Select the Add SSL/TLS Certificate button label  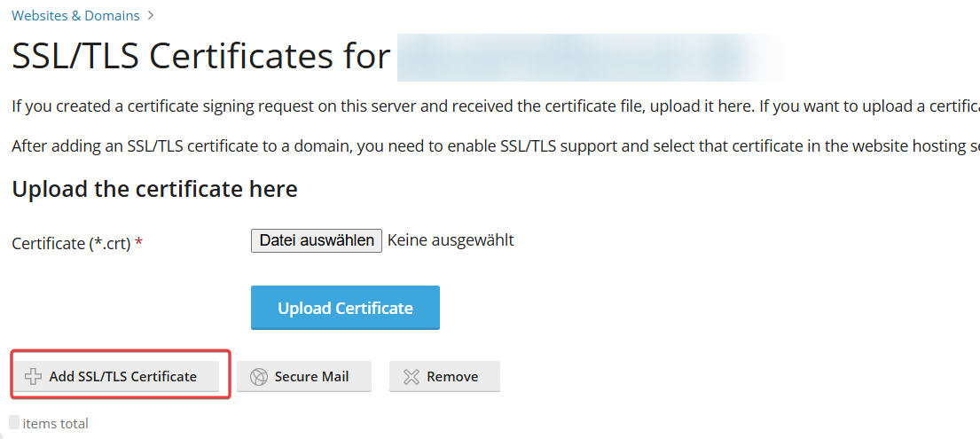123,376
